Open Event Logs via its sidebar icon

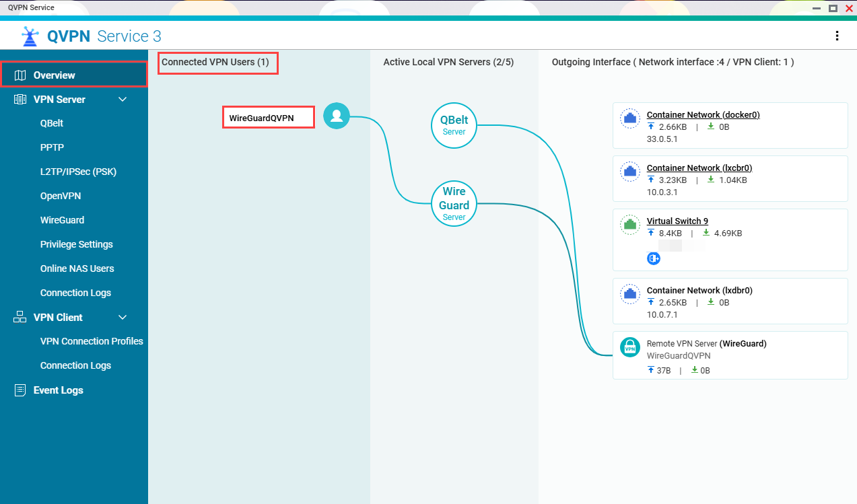pos(20,390)
